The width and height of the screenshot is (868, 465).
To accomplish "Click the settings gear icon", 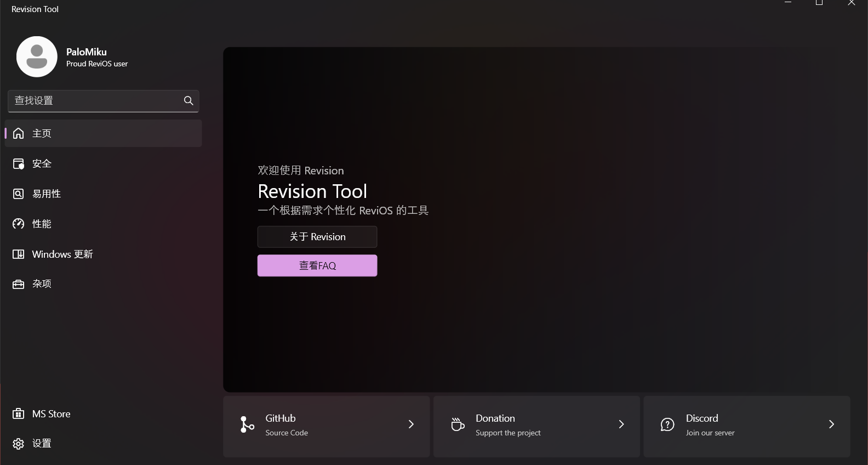I will (19, 444).
